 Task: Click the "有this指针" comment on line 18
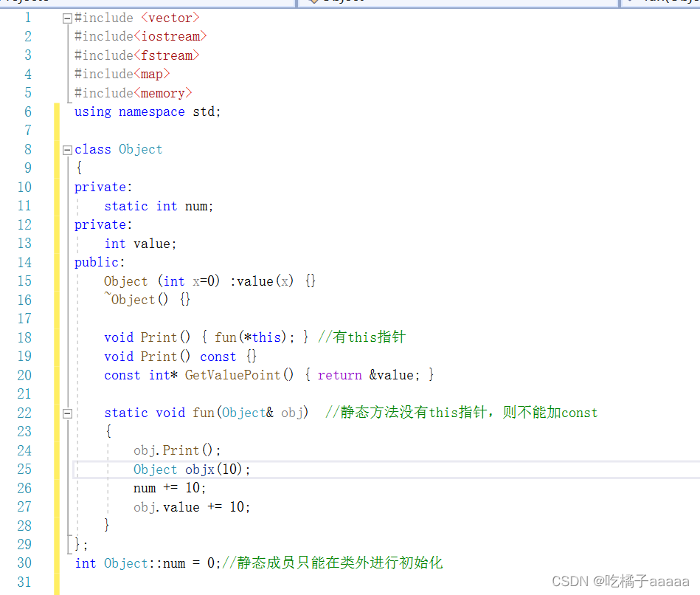[x=361, y=337]
